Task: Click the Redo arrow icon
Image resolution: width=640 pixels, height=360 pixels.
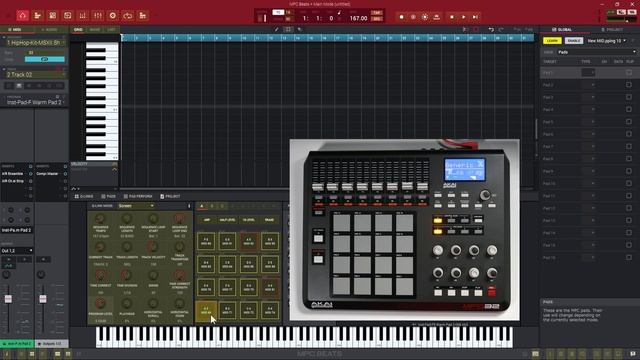Action: pyautogui.click(x=501, y=29)
